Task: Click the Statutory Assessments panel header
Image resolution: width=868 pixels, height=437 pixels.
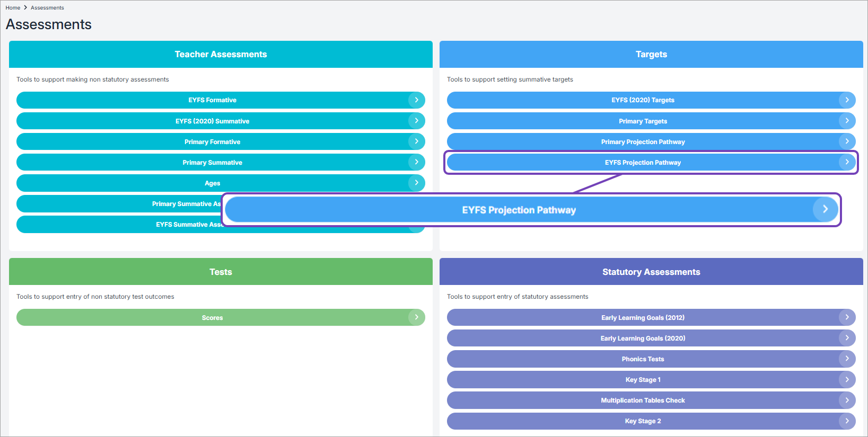Action: tap(651, 272)
